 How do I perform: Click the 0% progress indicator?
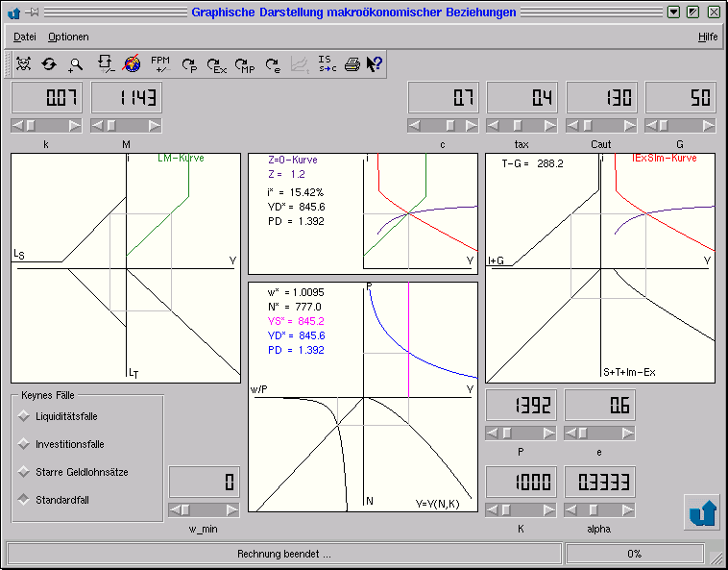pos(634,554)
